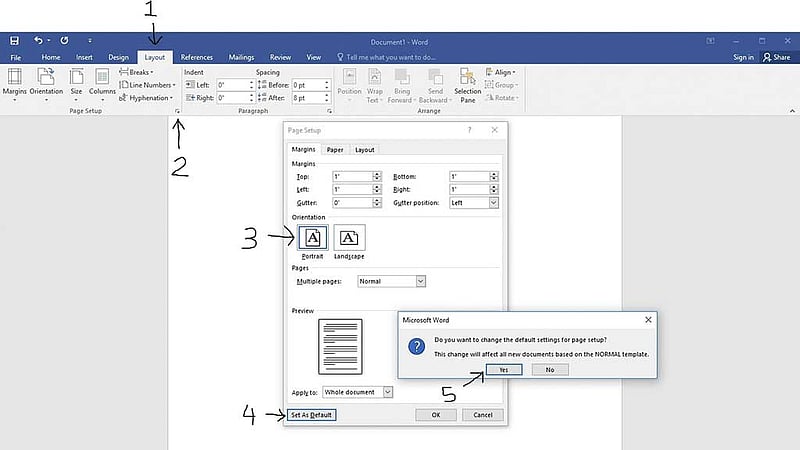This screenshot has height=450, width=800.
Task: Select the Layout tab in Page Setup dialog
Action: pos(365,149)
